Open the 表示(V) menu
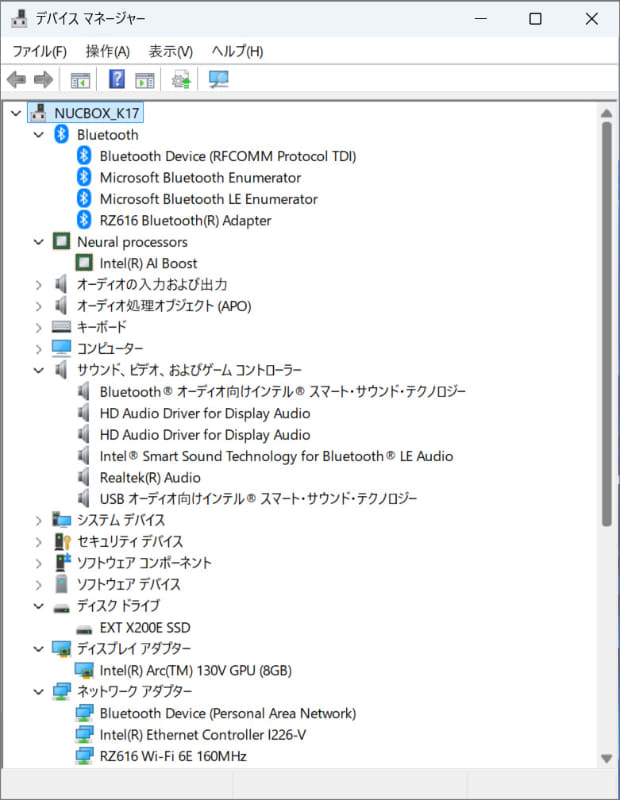 [170, 51]
